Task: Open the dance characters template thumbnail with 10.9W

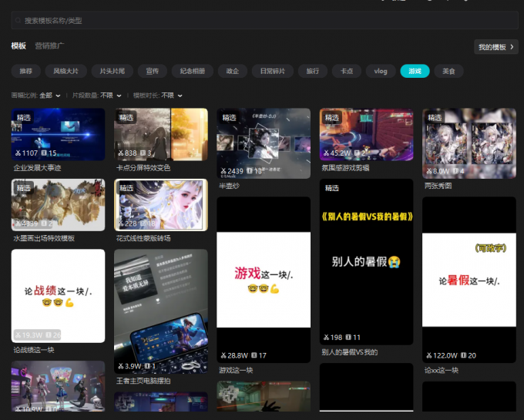Action: pos(58,386)
